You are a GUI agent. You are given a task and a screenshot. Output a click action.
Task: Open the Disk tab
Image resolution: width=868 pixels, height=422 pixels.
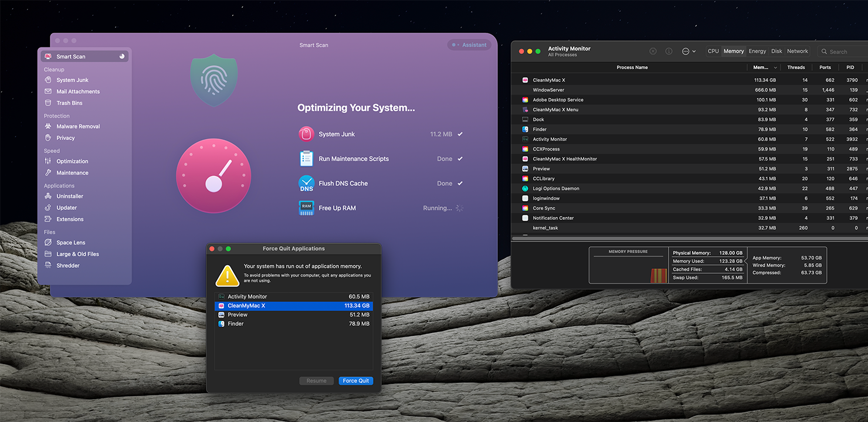point(777,52)
